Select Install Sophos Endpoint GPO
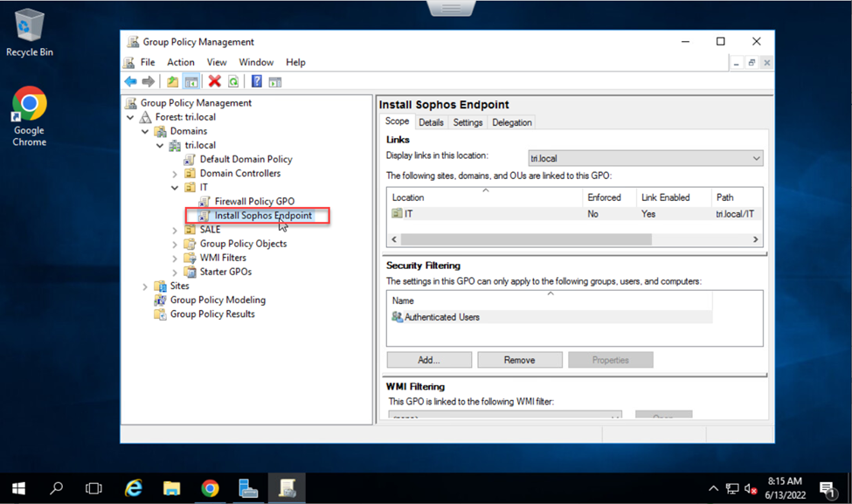This screenshot has width=852, height=504. pyautogui.click(x=263, y=216)
